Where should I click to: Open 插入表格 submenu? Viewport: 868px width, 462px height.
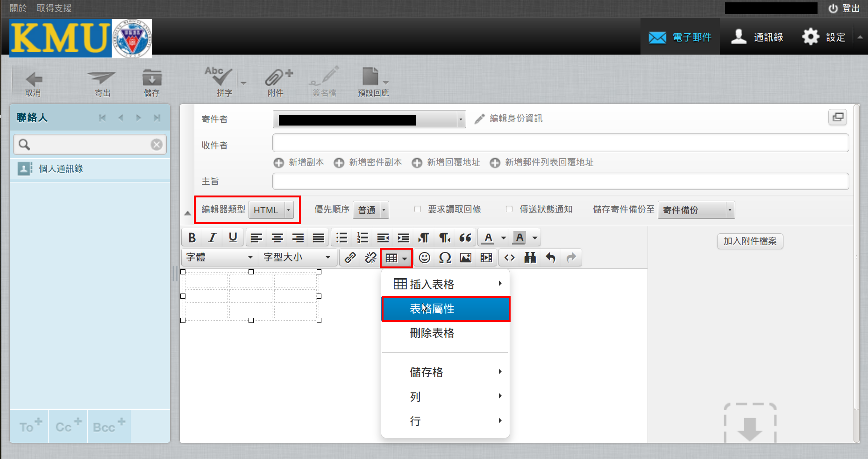coord(446,284)
